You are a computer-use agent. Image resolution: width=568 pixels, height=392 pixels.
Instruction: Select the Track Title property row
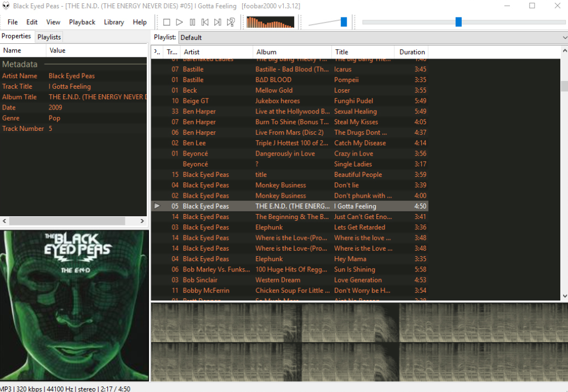click(x=73, y=87)
